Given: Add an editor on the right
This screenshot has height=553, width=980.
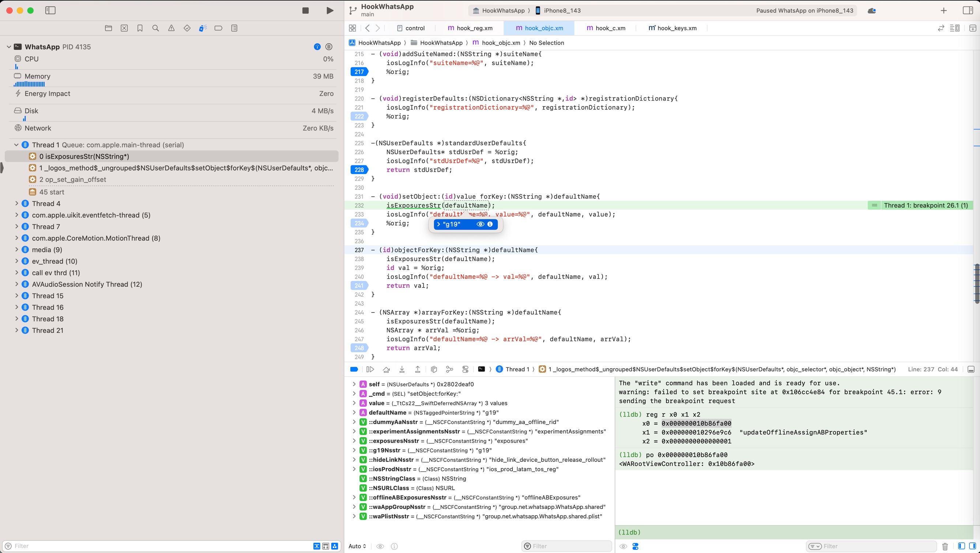Looking at the screenshot, I should pos(972,28).
